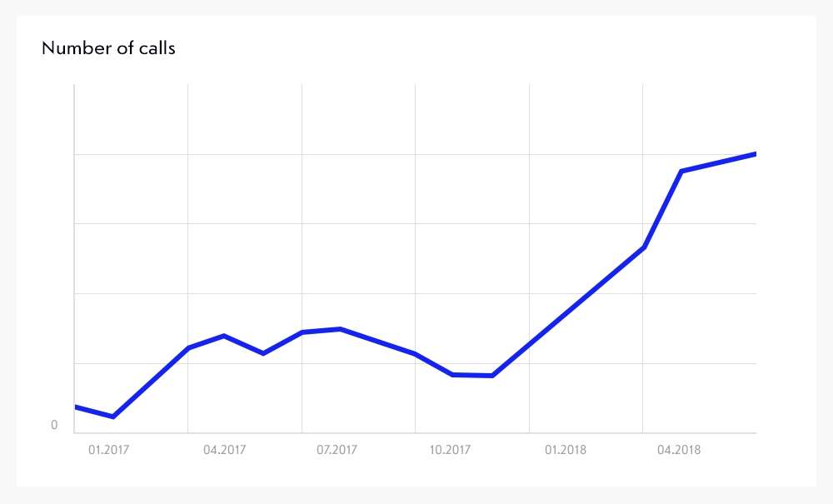833x504 pixels.
Task: Click the line where it crosses the 10.2017 gridline
Action: tap(415, 354)
